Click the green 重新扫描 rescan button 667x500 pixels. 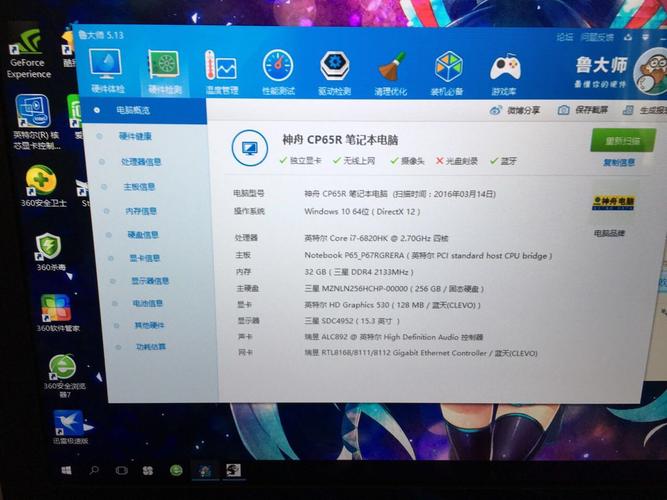click(622, 140)
